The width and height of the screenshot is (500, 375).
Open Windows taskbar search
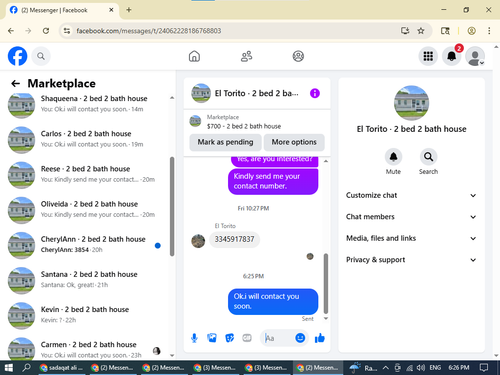tap(26, 368)
